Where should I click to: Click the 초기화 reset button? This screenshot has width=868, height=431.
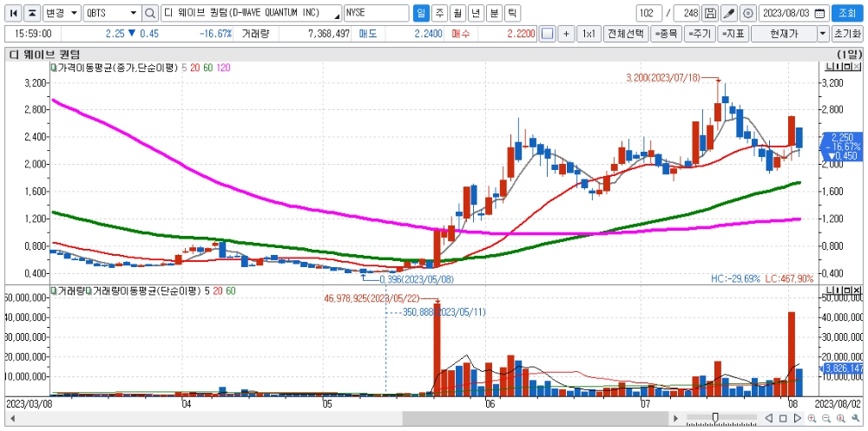(x=847, y=34)
